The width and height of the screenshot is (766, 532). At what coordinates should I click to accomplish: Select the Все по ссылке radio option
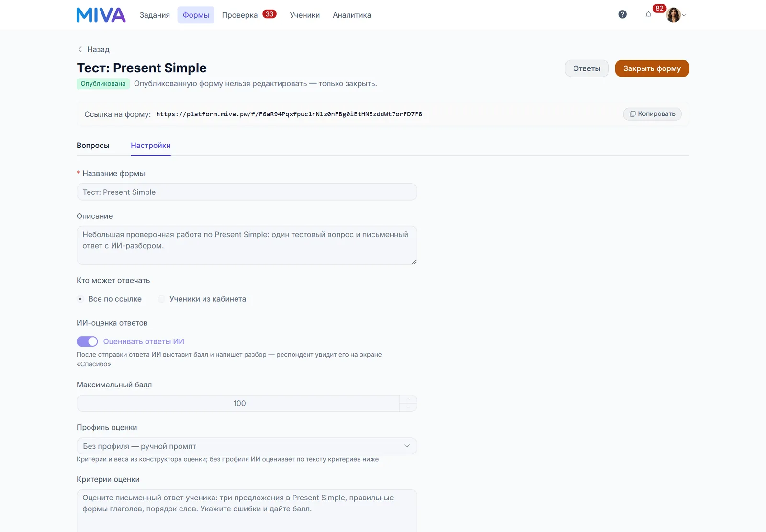(x=110, y=299)
